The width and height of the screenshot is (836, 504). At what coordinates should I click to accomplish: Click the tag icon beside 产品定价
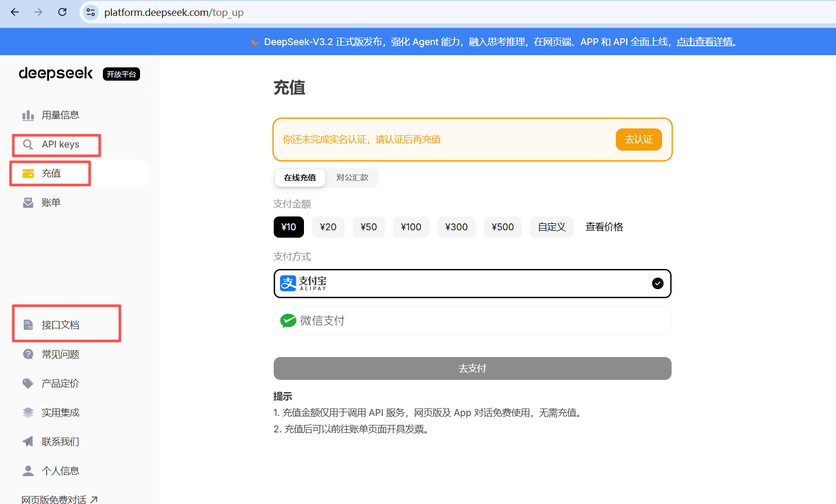pyautogui.click(x=28, y=383)
